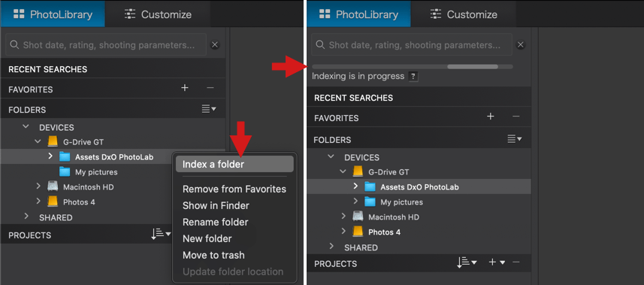Expand Assets DxO PhotoLab folder, right panel

pos(355,186)
